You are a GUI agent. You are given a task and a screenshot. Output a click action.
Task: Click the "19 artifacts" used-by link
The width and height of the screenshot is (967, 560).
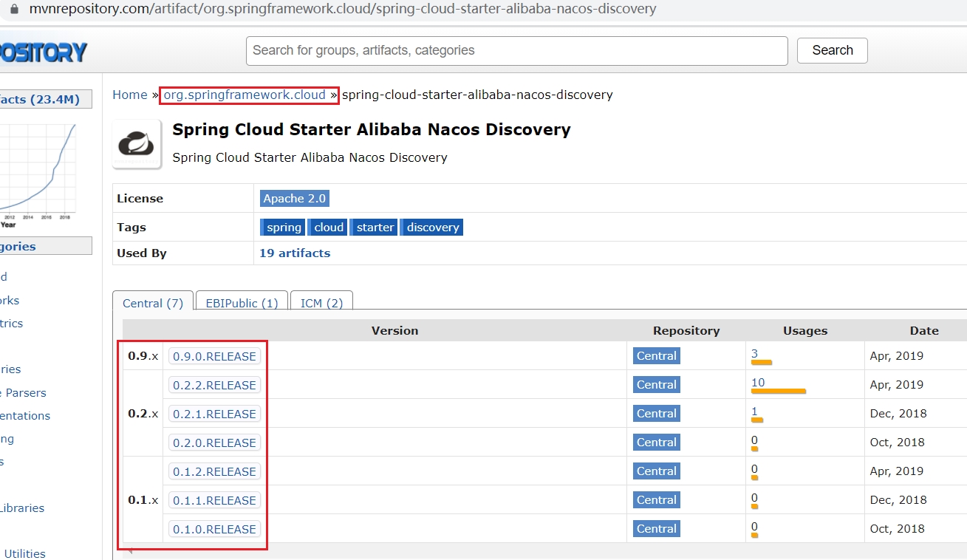[x=294, y=253]
